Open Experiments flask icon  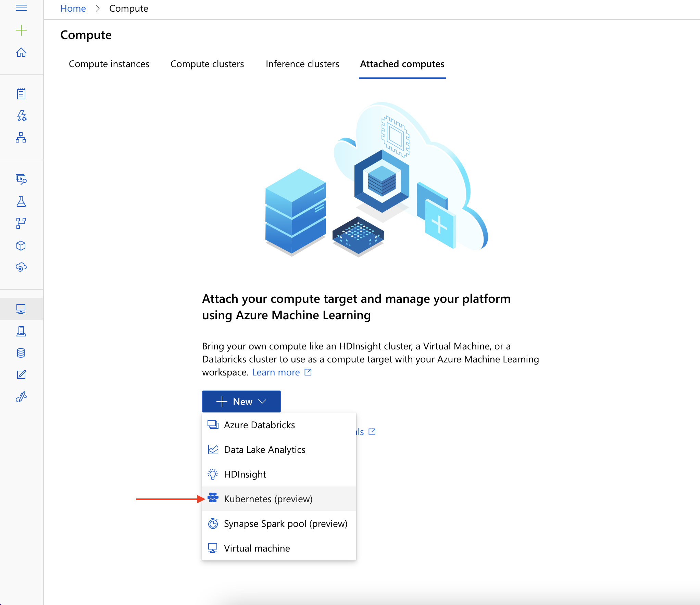pyautogui.click(x=21, y=201)
